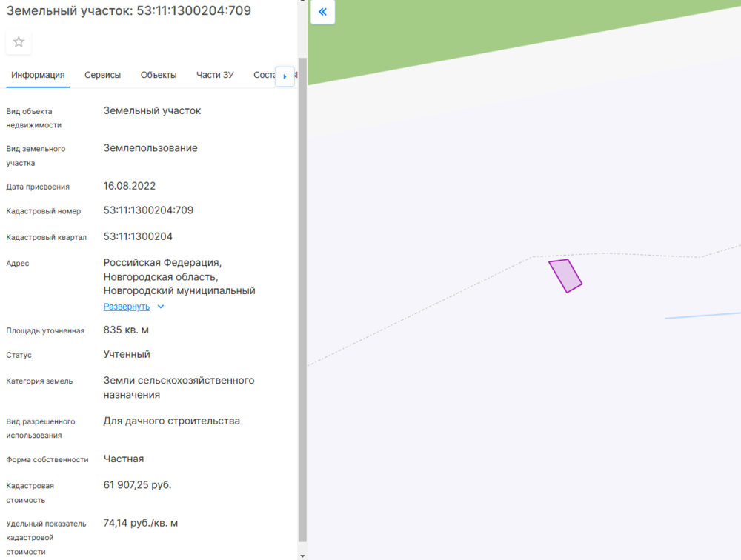This screenshot has height=560, width=741.
Task: Click the Кадастровый номер value 53:11:1300204:709
Action: point(148,210)
